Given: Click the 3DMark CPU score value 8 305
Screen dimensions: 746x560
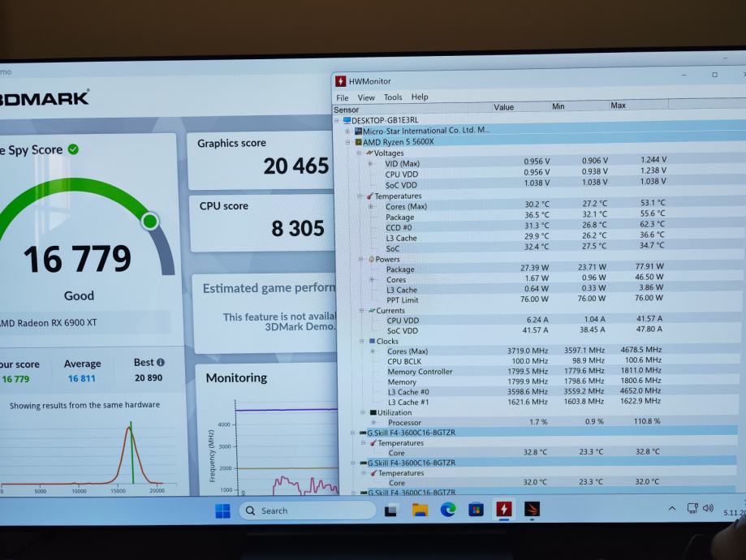Looking at the screenshot, I should pyautogui.click(x=298, y=229).
